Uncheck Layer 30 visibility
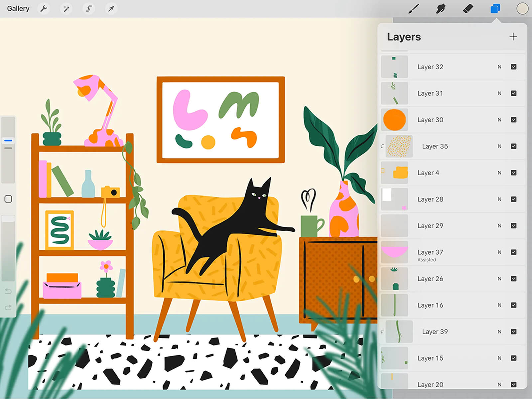The height and width of the screenshot is (399, 532). coord(514,120)
